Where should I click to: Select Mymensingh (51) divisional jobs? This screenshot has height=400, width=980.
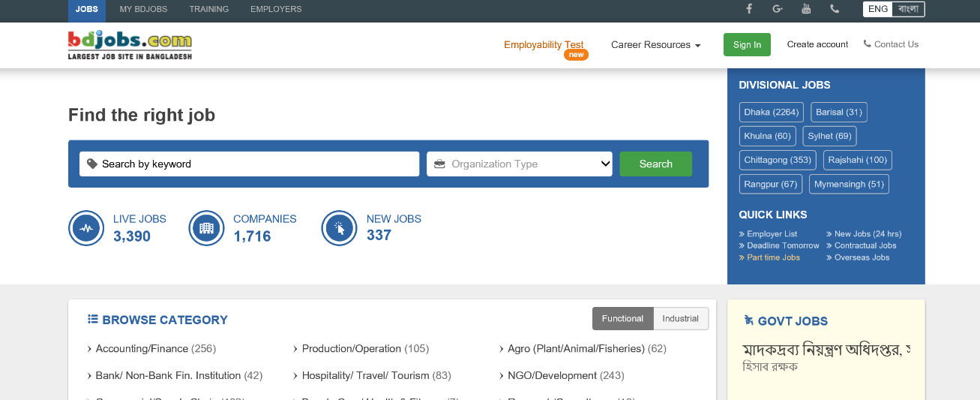pos(850,184)
